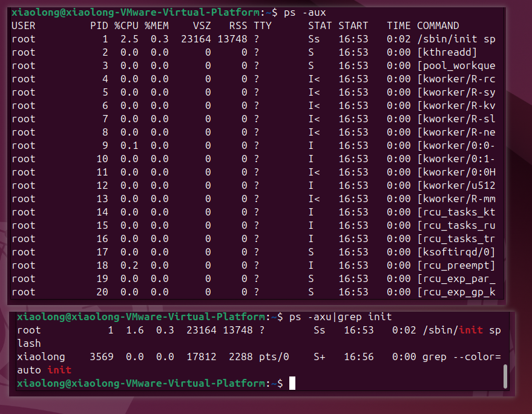
Task: Click the VSZ value 17812
Action: point(202,356)
